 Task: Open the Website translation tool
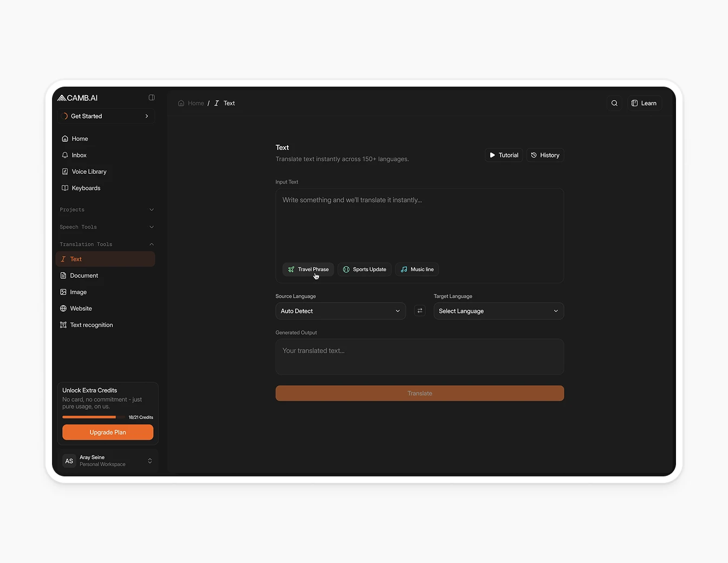click(x=80, y=308)
